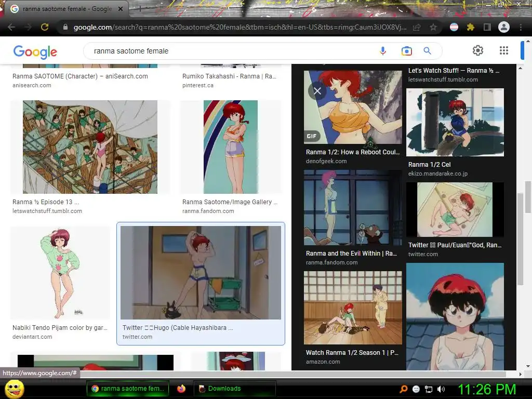
Task: Bookmark this page with the star icon
Action: (433, 27)
